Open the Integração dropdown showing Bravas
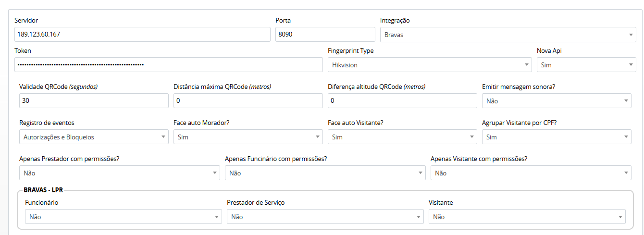 [508, 35]
